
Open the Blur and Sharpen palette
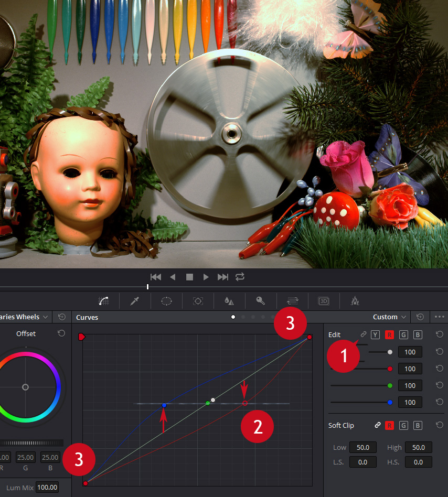[x=229, y=301]
